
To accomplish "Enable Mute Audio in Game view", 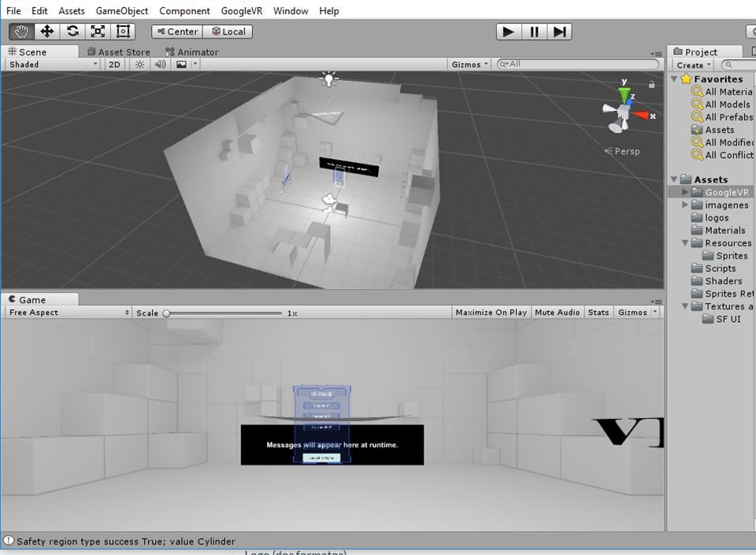I will [x=558, y=312].
